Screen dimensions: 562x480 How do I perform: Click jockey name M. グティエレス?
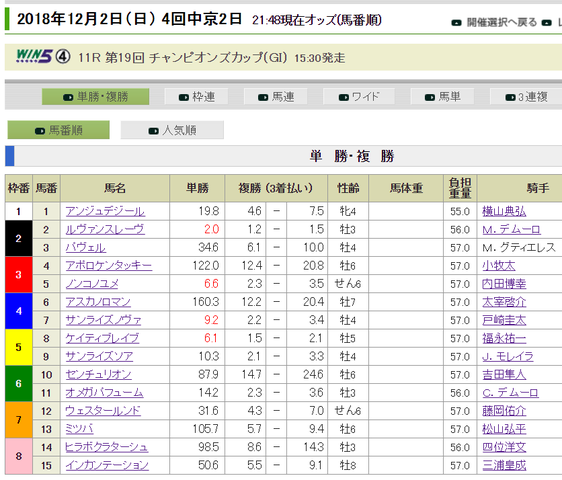click(519, 248)
